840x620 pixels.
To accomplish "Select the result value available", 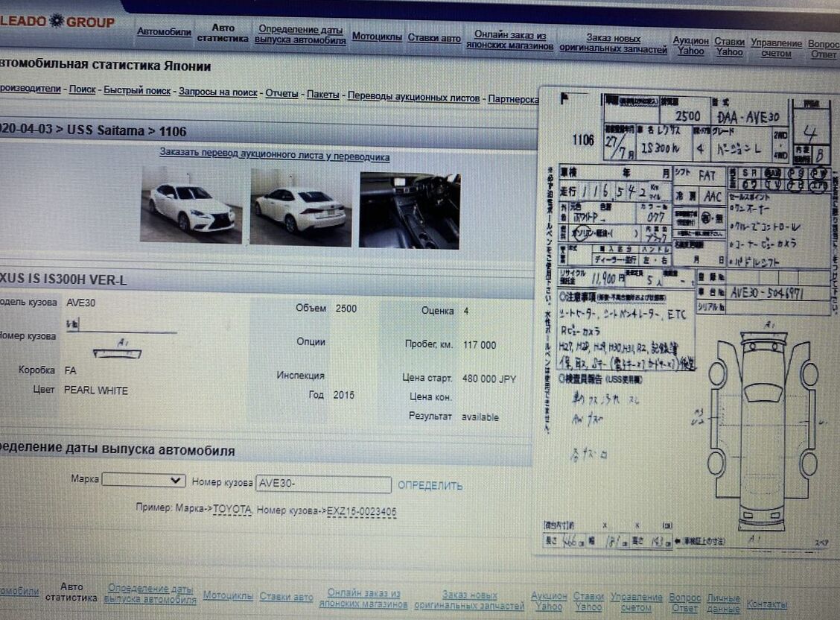I will coord(480,417).
